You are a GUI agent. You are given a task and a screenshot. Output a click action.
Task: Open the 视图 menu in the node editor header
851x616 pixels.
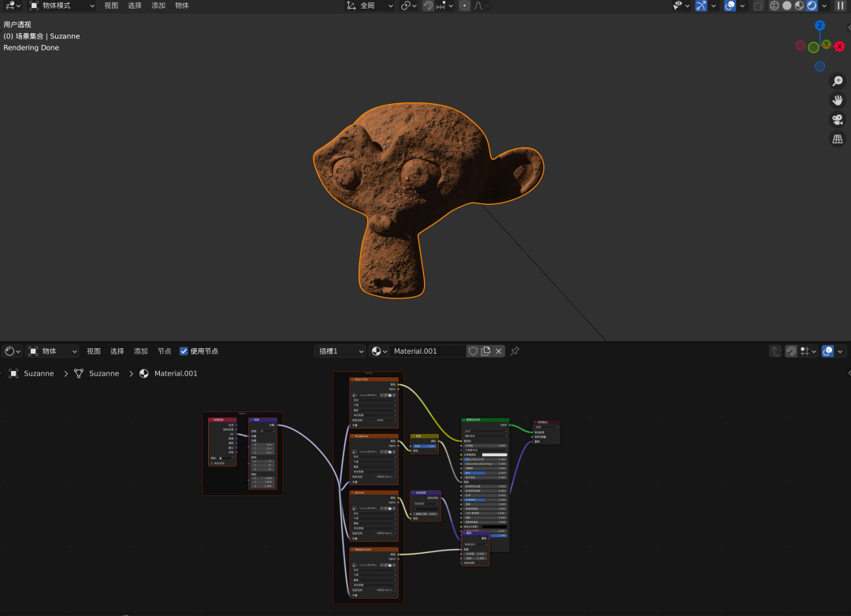93,351
